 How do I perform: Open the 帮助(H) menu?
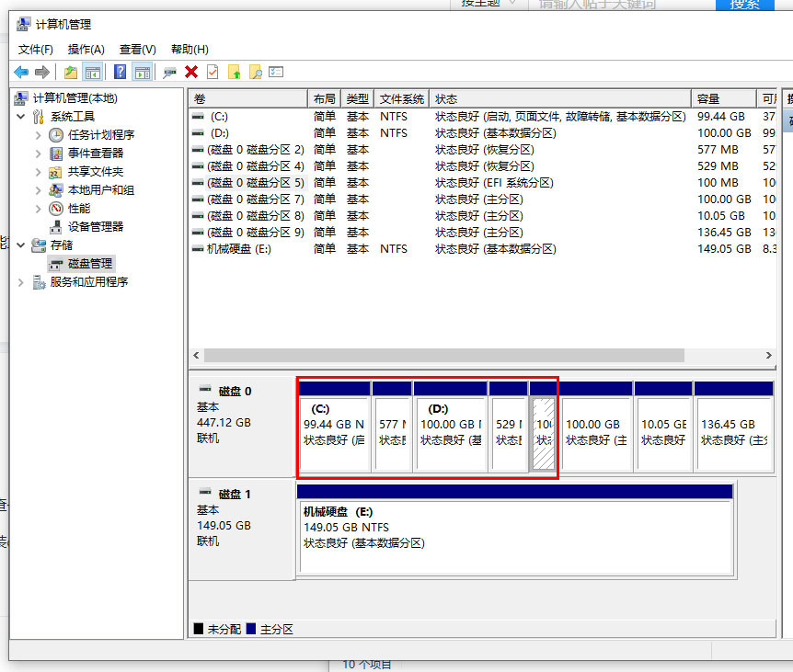pyautogui.click(x=190, y=50)
